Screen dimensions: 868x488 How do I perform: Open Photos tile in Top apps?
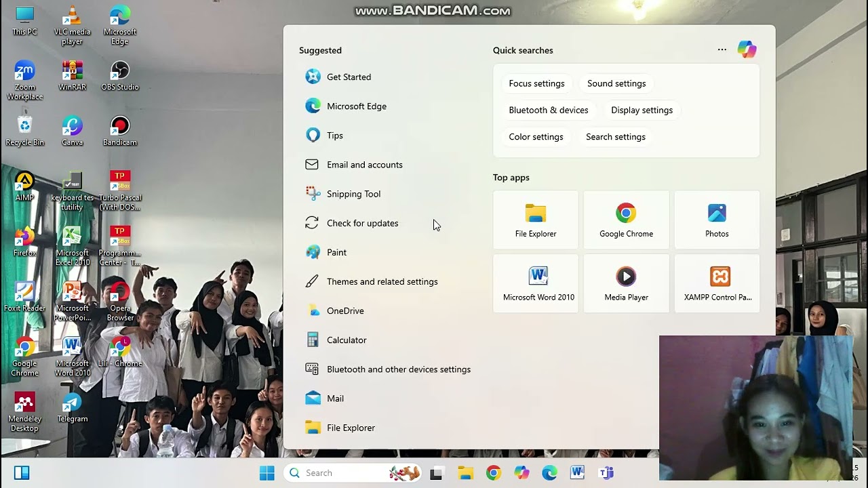click(x=717, y=220)
